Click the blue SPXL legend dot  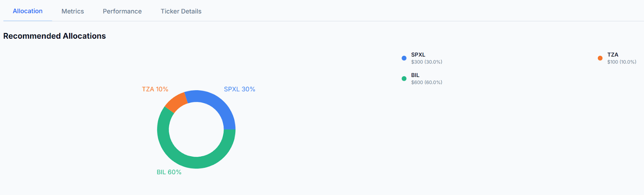(x=404, y=58)
